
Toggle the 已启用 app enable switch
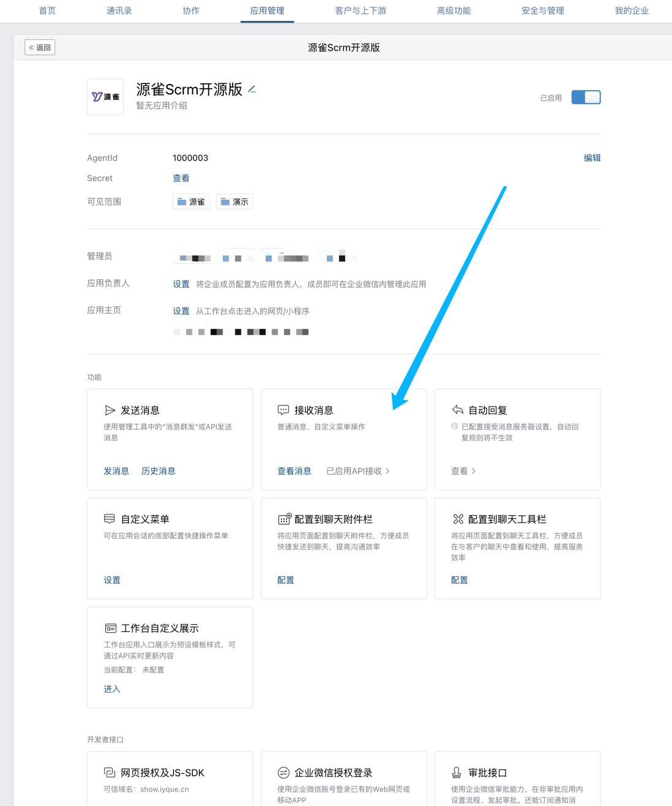pos(586,97)
